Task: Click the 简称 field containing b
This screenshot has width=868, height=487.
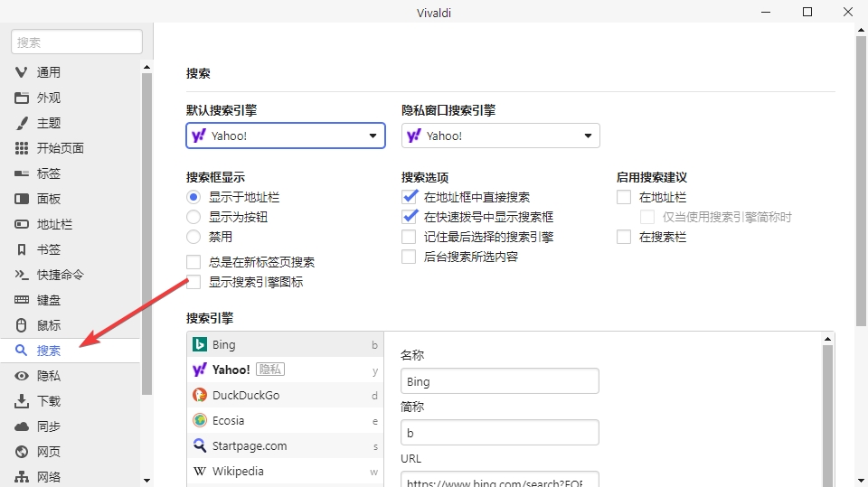Action: click(x=500, y=433)
